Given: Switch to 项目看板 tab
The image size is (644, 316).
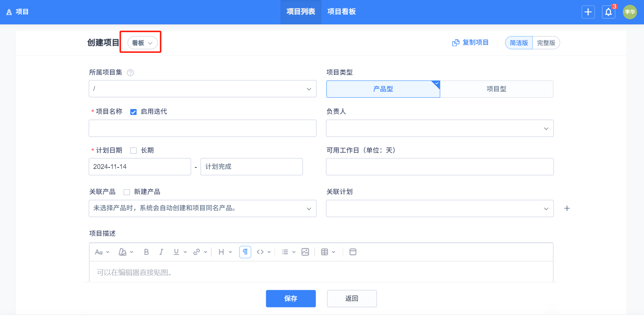Looking at the screenshot, I should tap(341, 12).
